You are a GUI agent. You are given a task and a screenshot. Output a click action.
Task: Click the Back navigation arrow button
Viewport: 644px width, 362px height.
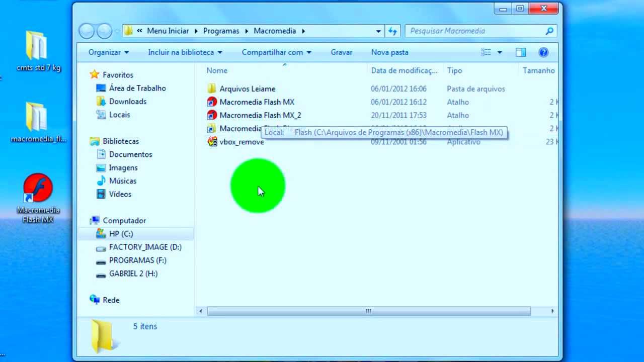point(87,31)
